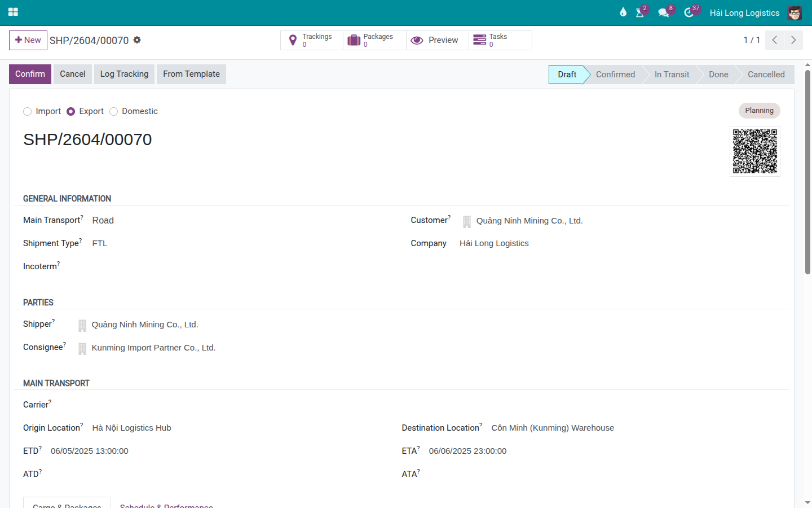
Task: Click the SHP/2604/00070 breadcrumb title
Action: pyautogui.click(x=89, y=41)
